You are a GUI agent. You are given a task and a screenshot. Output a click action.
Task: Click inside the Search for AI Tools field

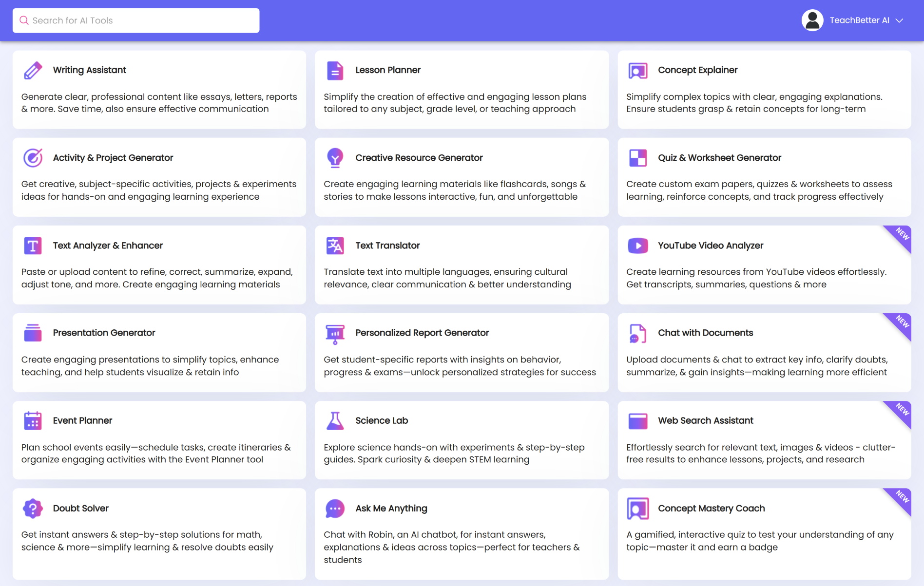tap(136, 20)
